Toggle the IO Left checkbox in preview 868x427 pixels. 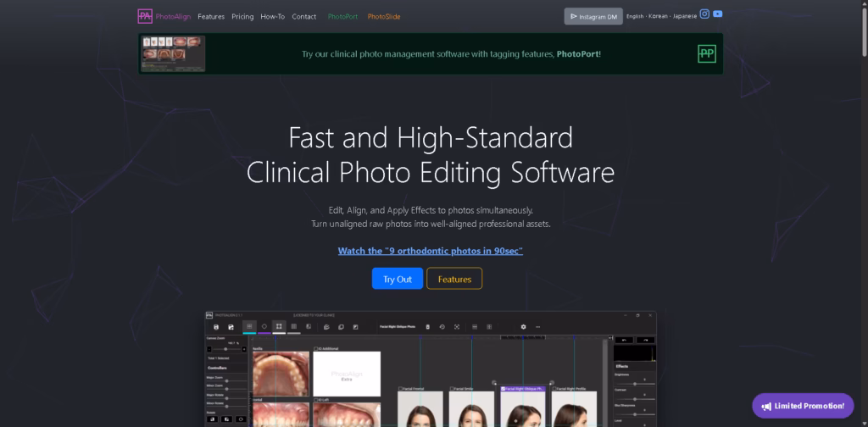click(x=316, y=400)
